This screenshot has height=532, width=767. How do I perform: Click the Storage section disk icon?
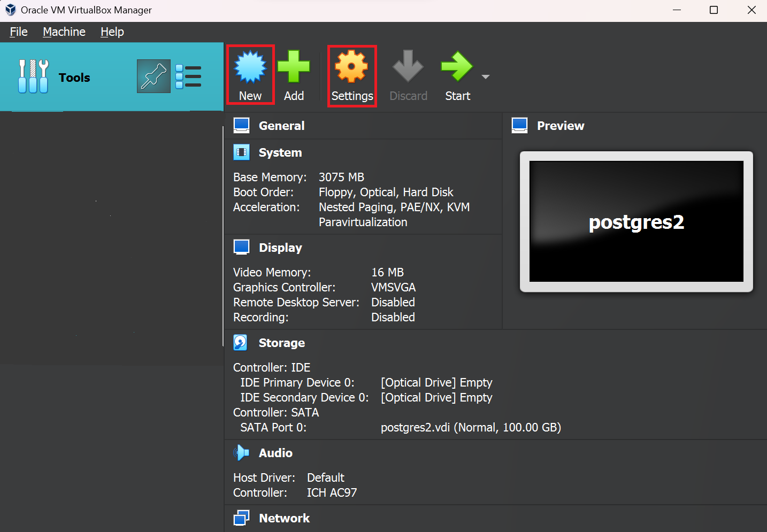click(241, 343)
